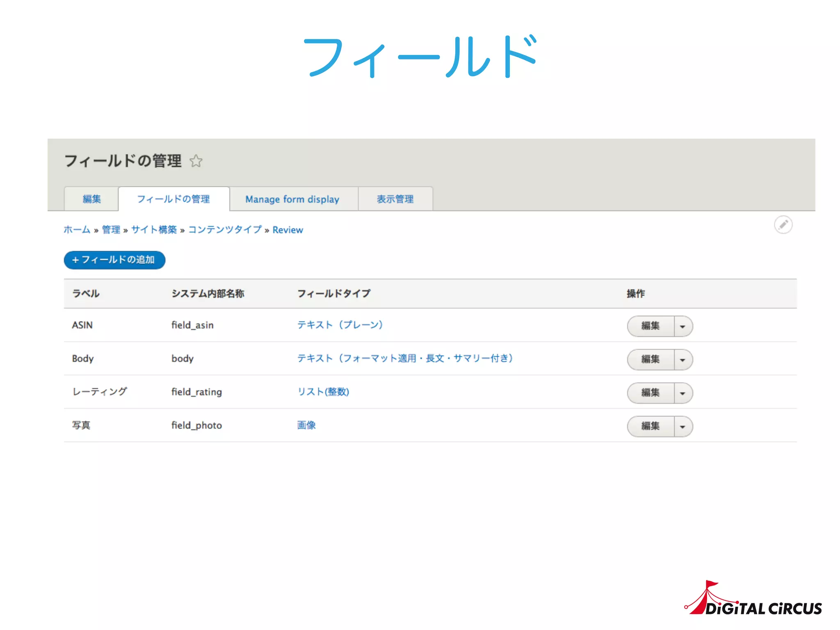The height and width of the screenshot is (630, 840).
Task: Click the システム内部名称 column header
Action: tap(208, 294)
